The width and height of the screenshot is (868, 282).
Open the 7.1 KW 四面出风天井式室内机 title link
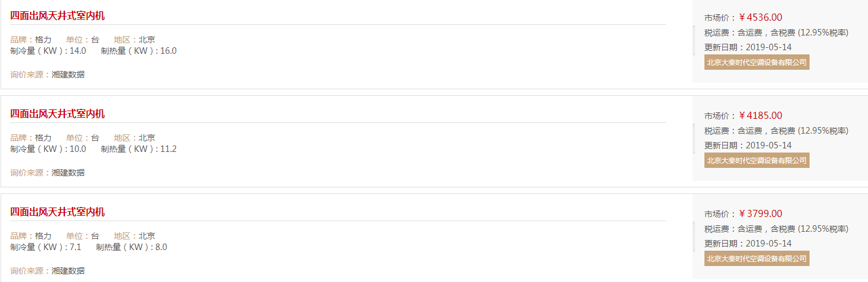click(x=57, y=212)
